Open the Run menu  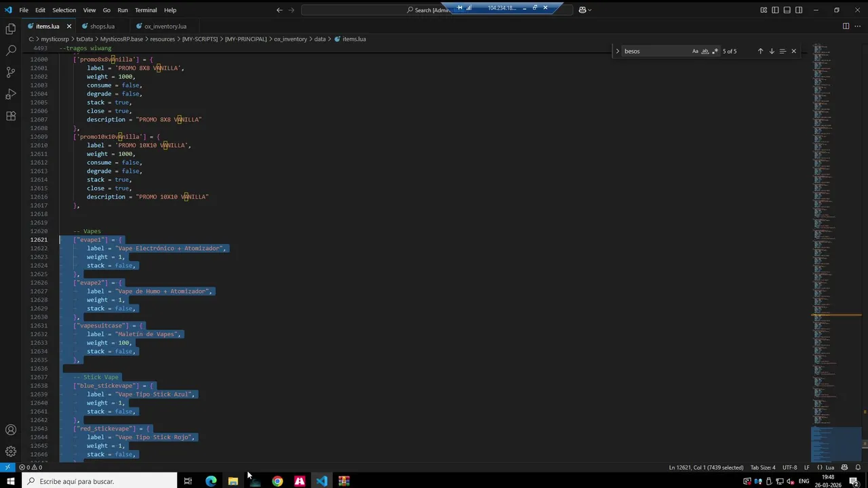[x=123, y=10]
